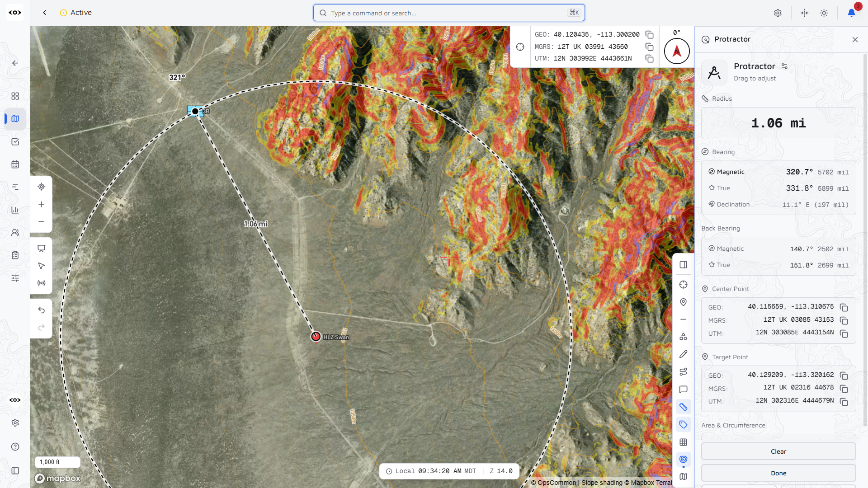Select the crosshair target tool in the right toolbar
Image resolution: width=868 pixels, height=488 pixels.
point(683,284)
